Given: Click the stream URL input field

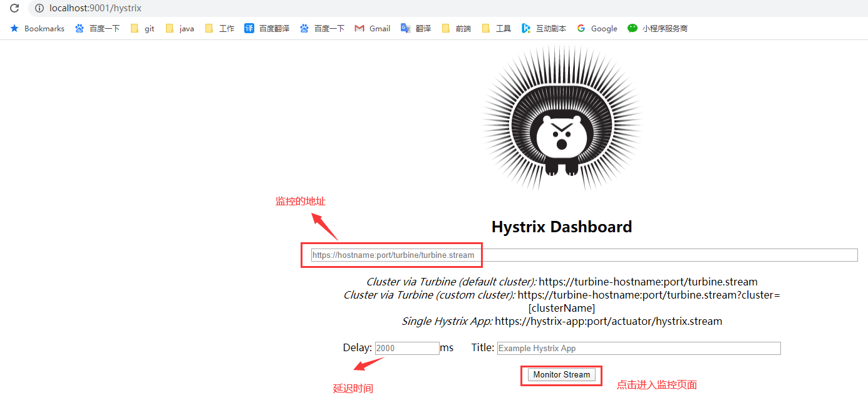Looking at the screenshot, I should pos(584,255).
